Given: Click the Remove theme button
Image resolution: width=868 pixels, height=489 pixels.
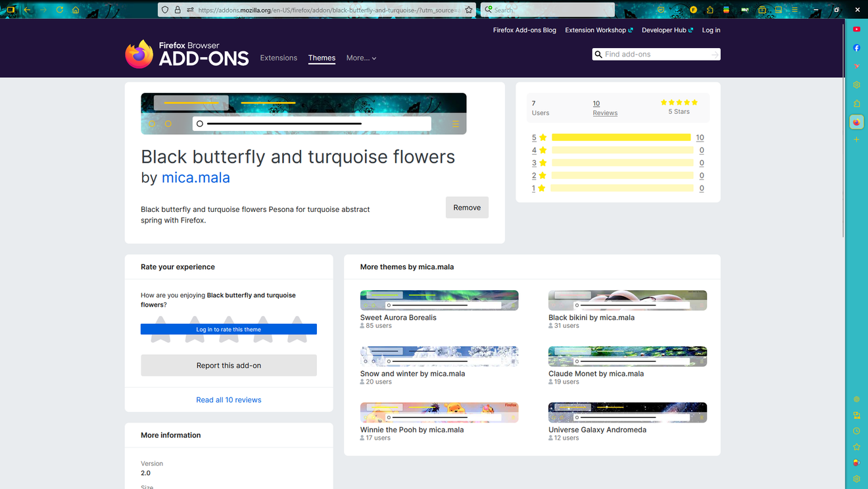Looking at the screenshot, I should pos(467,207).
